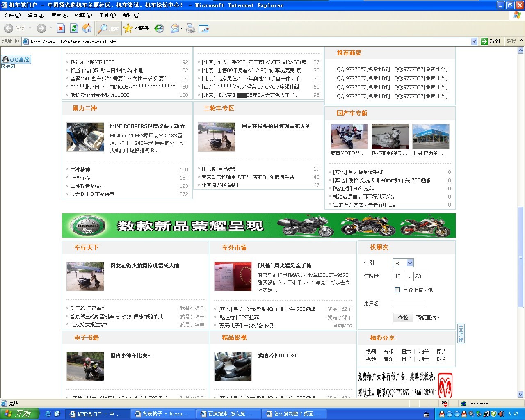Screen dimensions: 525x420
Task: Click the page icon in address bar
Action: click(x=26, y=41)
